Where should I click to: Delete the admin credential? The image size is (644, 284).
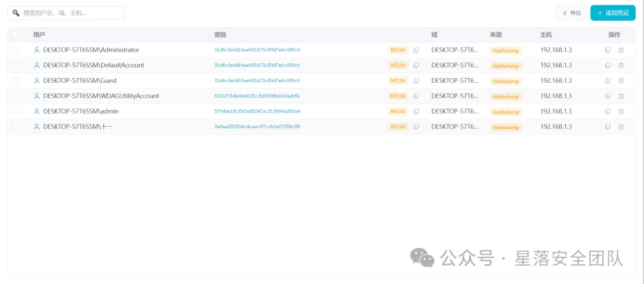coord(621,111)
